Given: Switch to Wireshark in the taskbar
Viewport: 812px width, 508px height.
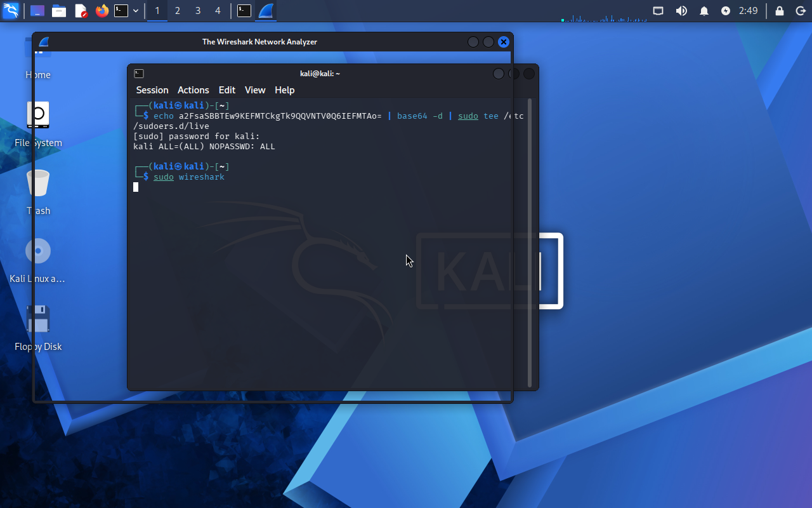Looking at the screenshot, I should (x=266, y=11).
